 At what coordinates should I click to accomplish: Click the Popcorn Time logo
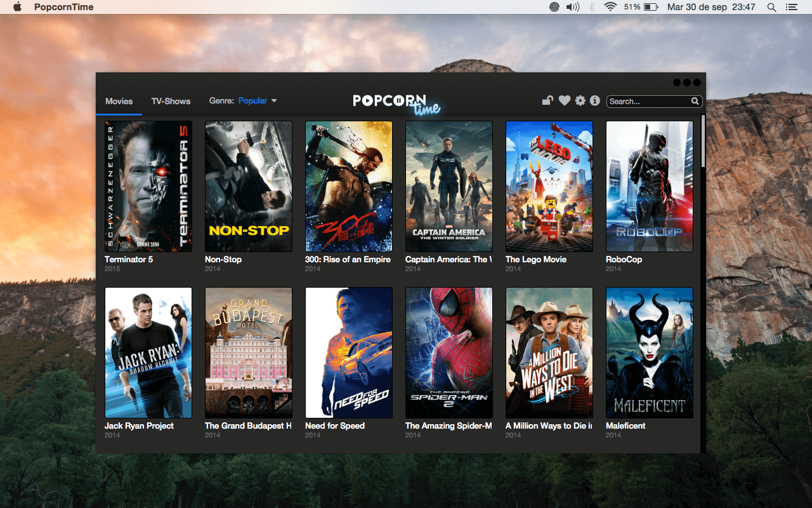pos(396,103)
